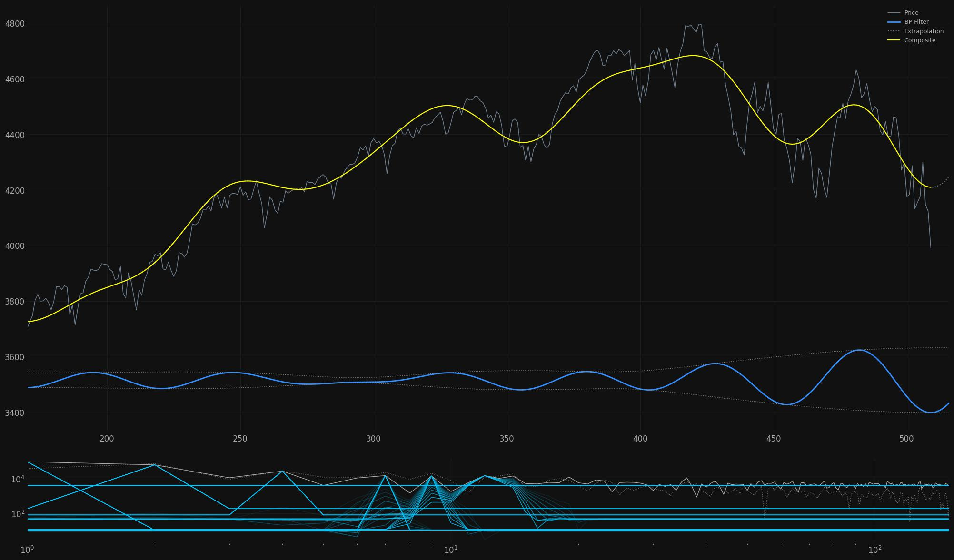This screenshot has height=560, width=954.
Task: Click the 350 x-axis tick label
Action: (507, 439)
